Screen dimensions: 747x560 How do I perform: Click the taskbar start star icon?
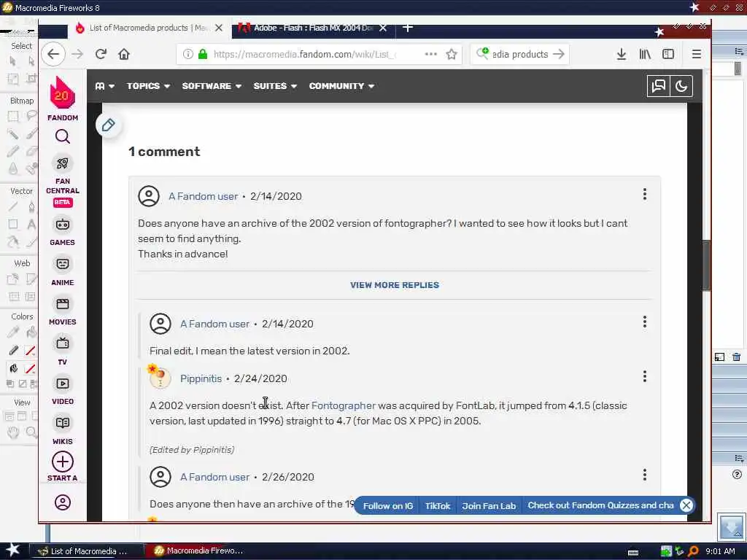13,550
